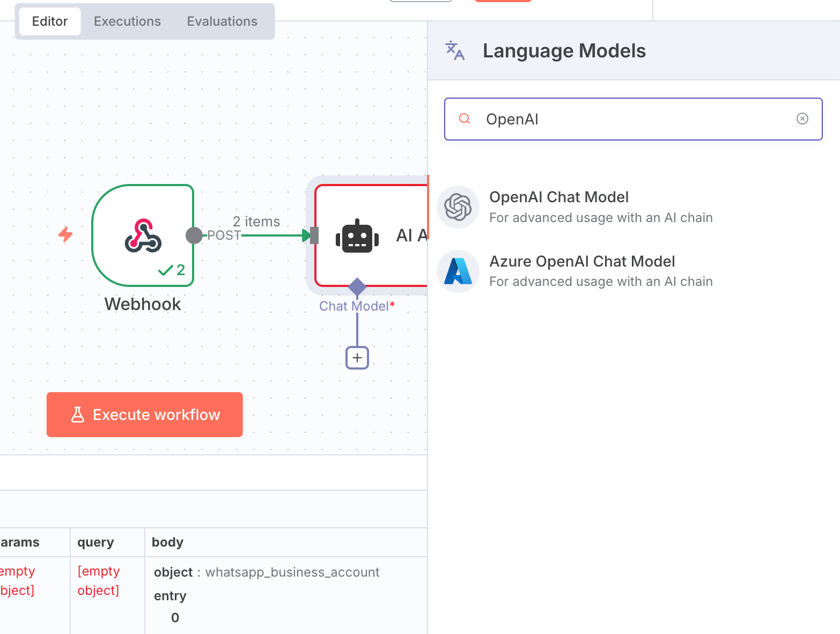
Task: Choose OpenAI Chat Model from results
Action: 633,207
